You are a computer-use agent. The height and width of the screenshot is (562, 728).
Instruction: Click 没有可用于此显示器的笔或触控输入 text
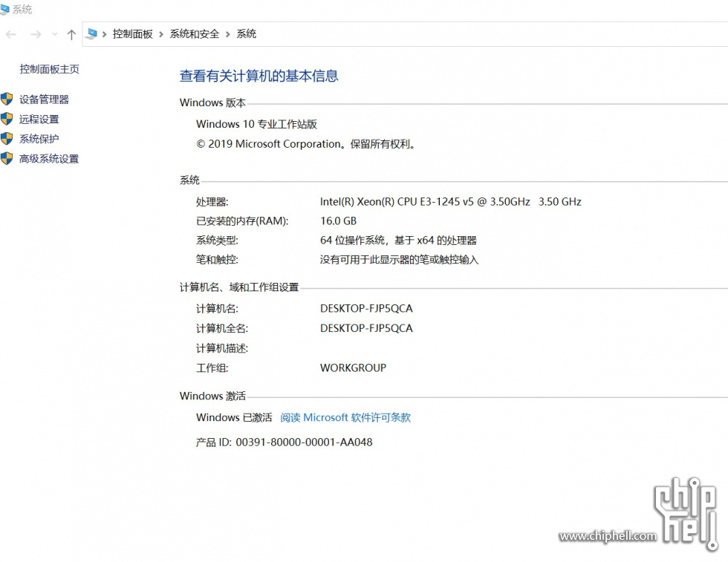(x=400, y=260)
